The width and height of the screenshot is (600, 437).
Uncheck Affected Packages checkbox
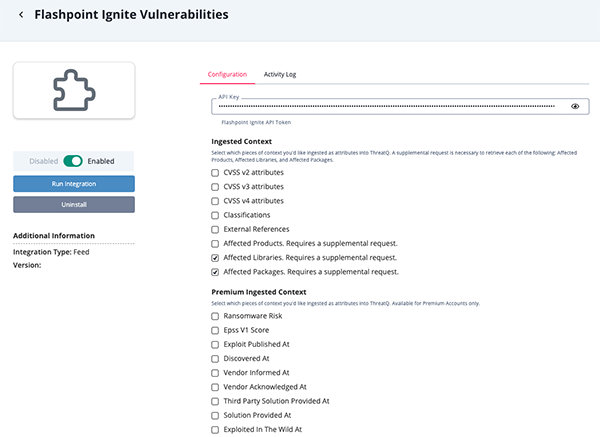coord(215,272)
